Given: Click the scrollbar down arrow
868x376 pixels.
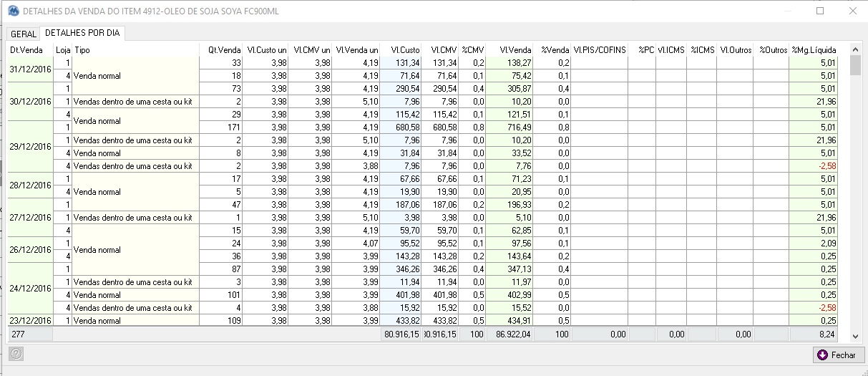Looking at the screenshot, I should pyautogui.click(x=855, y=335).
